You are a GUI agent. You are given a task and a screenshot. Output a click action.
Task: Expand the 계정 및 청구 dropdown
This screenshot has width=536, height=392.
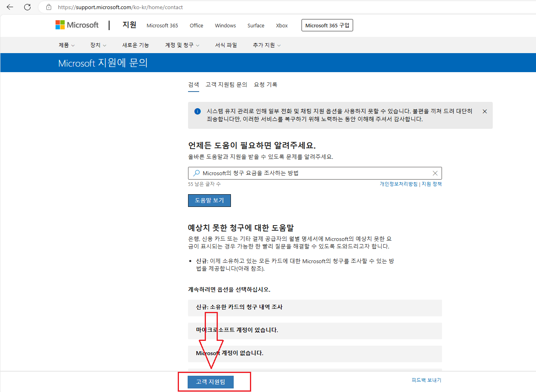(182, 45)
